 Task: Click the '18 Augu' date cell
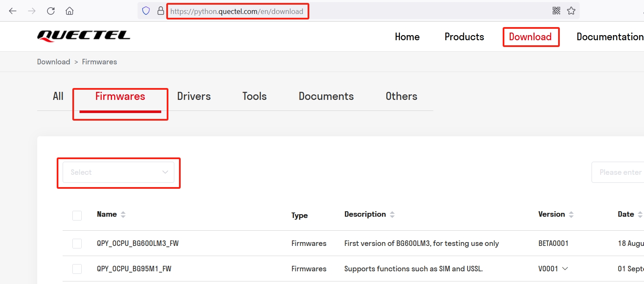pos(631,243)
